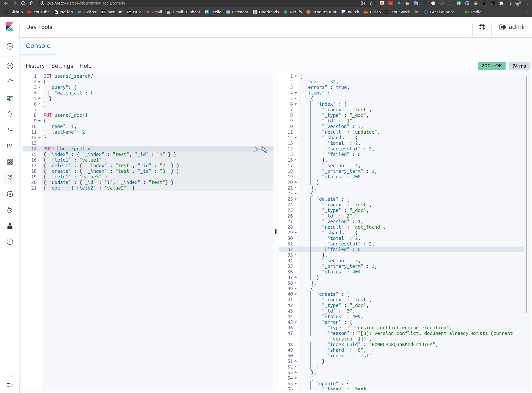Open the help lifebuoy icon
Screen dimensions: 532x393
click(482, 27)
